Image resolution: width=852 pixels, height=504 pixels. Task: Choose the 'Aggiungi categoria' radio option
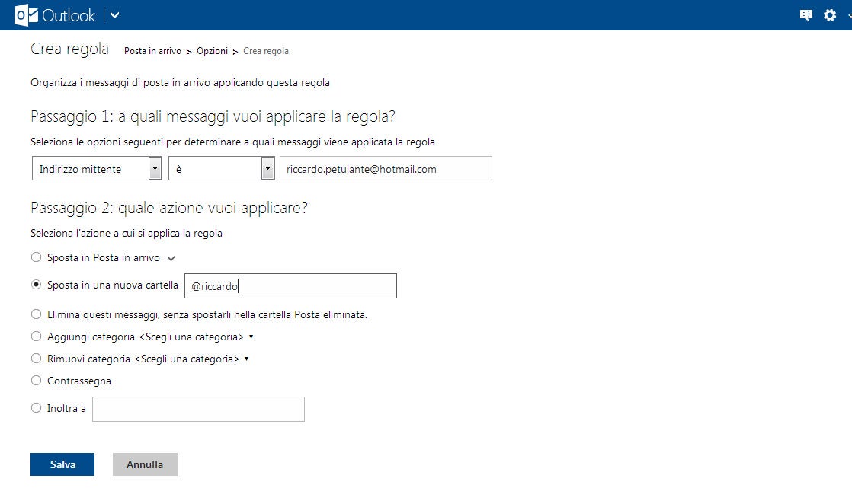pos(37,336)
